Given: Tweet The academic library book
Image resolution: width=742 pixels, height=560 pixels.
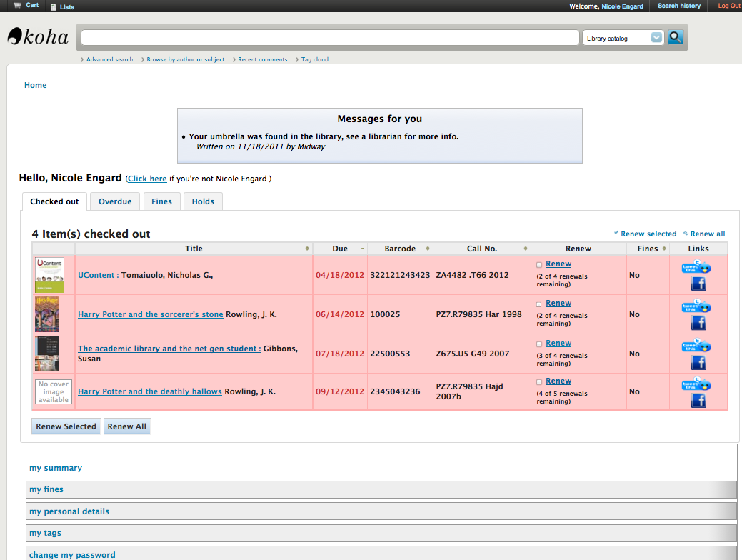Looking at the screenshot, I should (696, 347).
